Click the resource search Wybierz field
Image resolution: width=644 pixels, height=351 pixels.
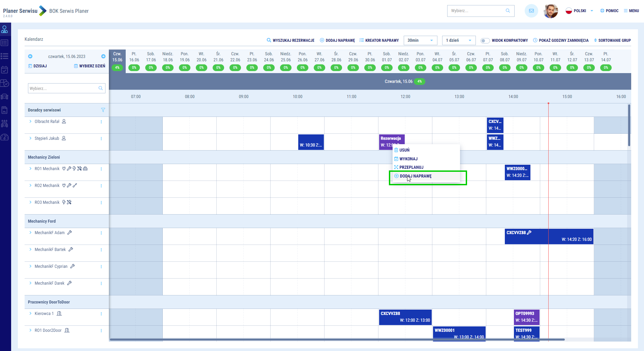[x=63, y=88]
